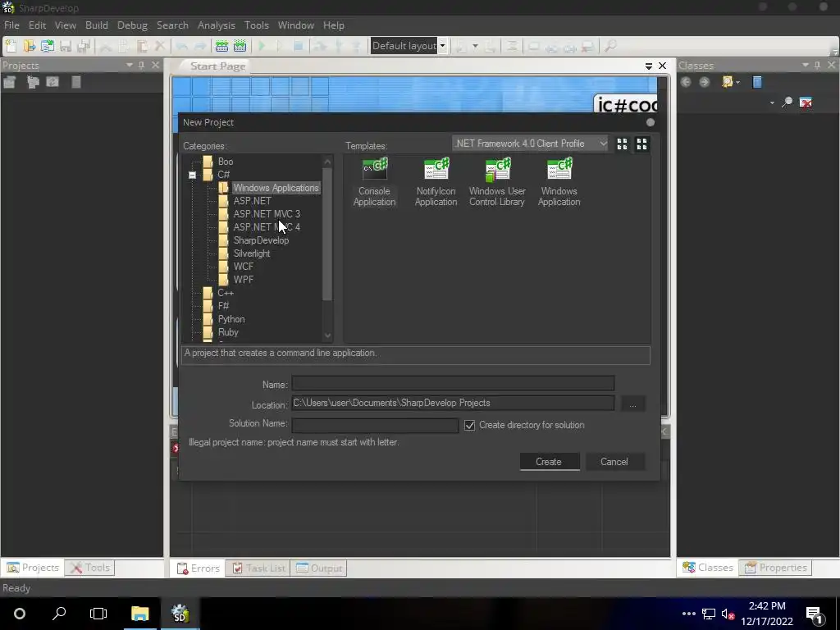Click the Find magnifier toolbar icon
Image resolution: width=840 pixels, height=630 pixels.
pyautogui.click(x=610, y=46)
